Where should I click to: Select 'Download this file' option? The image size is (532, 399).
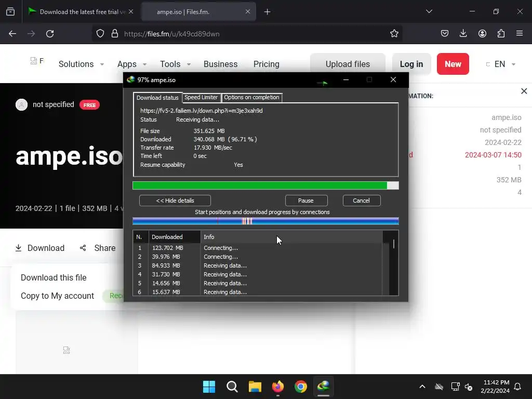[54, 277]
